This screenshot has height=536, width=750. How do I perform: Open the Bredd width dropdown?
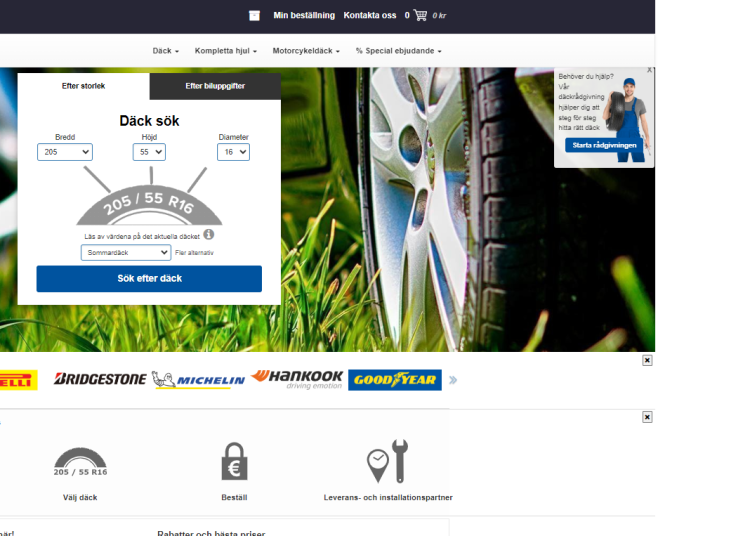[65, 152]
